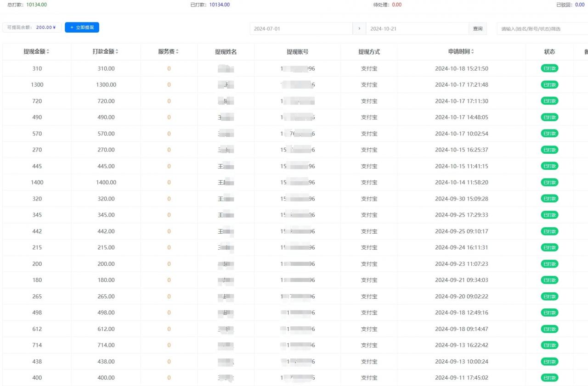Select the 提现姓名 column header
Viewport: 588px width, 386px height.
[x=226, y=52]
